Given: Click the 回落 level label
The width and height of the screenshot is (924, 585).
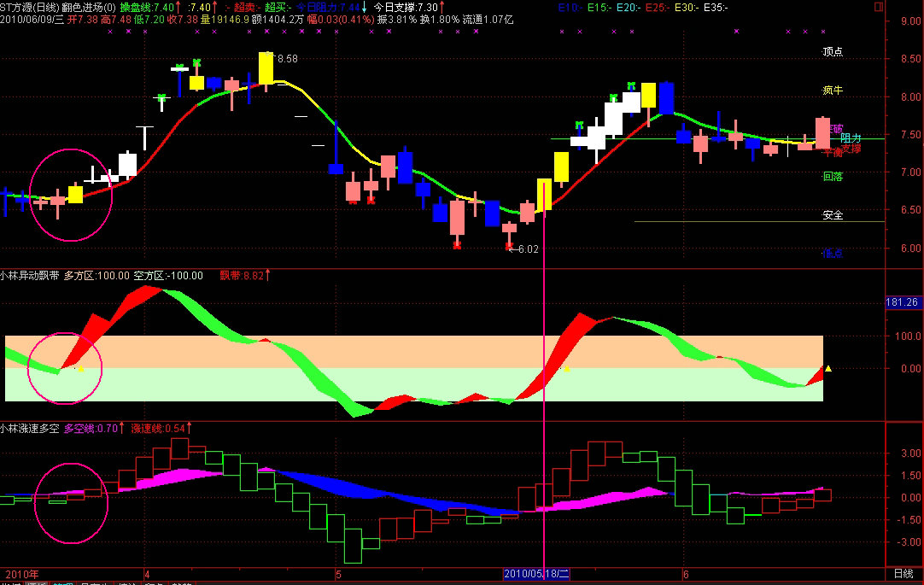Looking at the screenshot, I should tap(832, 178).
